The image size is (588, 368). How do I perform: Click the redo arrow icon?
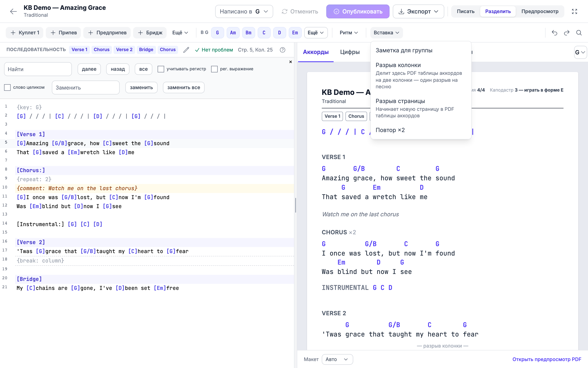click(567, 33)
